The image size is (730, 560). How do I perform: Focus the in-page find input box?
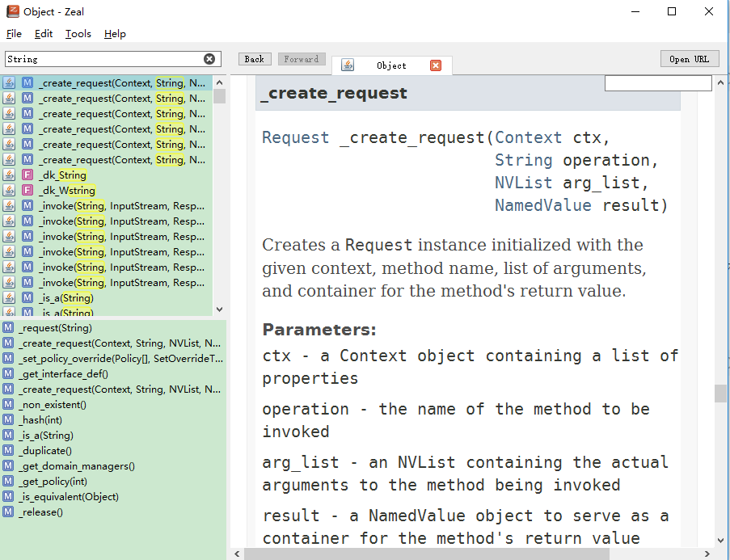658,83
